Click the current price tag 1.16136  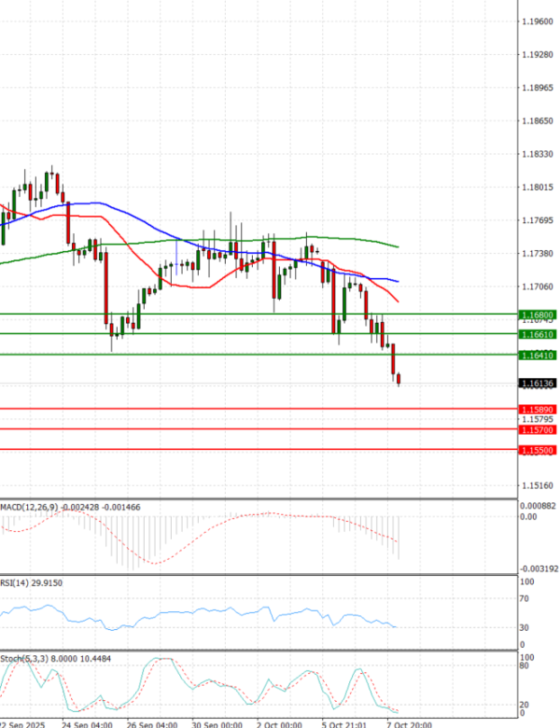pyautogui.click(x=538, y=383)
